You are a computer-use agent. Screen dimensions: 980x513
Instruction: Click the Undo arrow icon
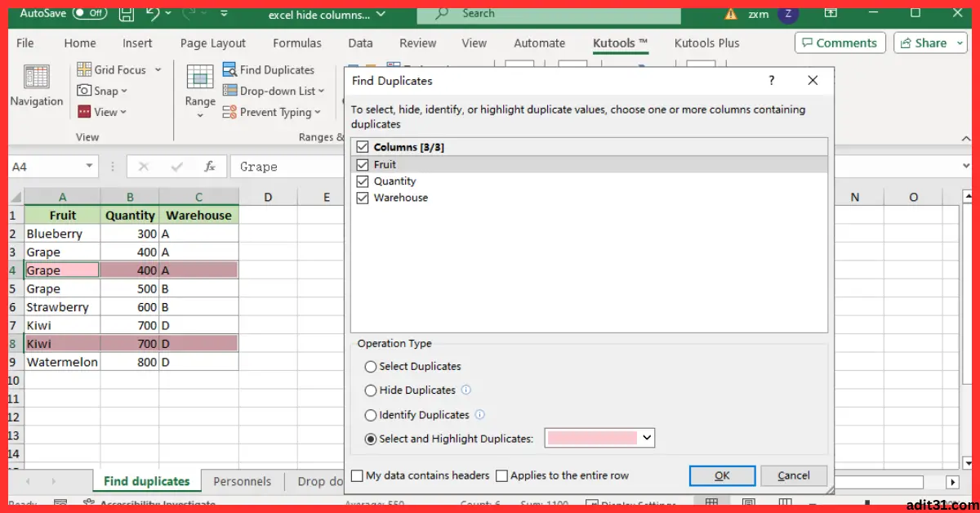pyautogui.click(x=152, y=13)
